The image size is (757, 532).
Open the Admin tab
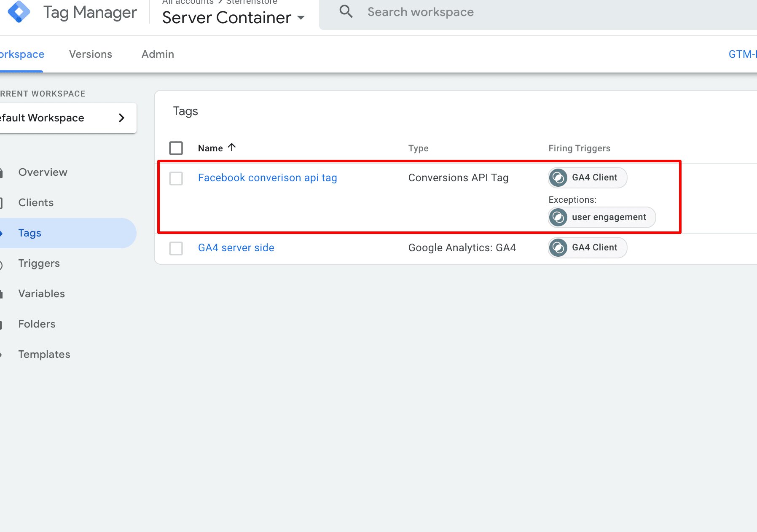click(157, 54)
